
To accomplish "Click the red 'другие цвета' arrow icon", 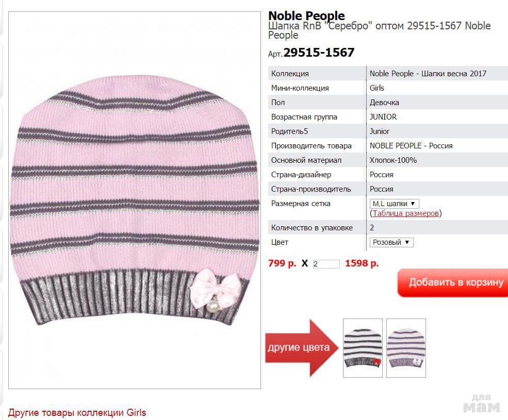I will 302,348.
